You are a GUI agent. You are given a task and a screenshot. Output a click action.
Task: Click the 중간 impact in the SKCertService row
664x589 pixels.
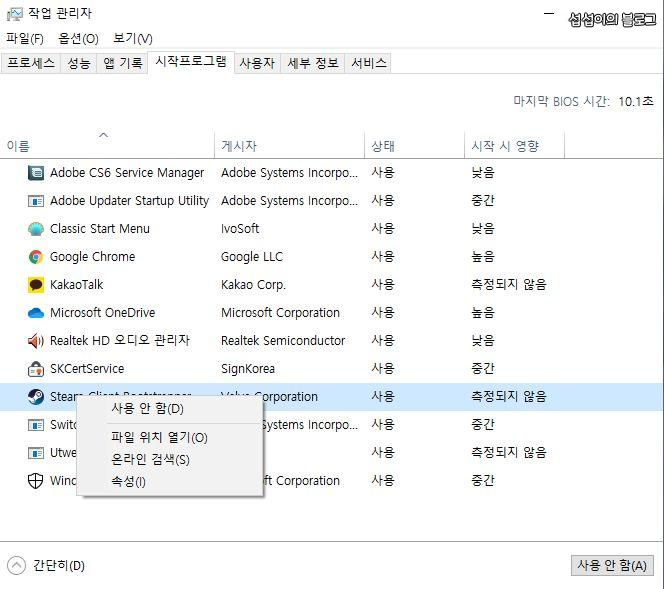[483, 369]
